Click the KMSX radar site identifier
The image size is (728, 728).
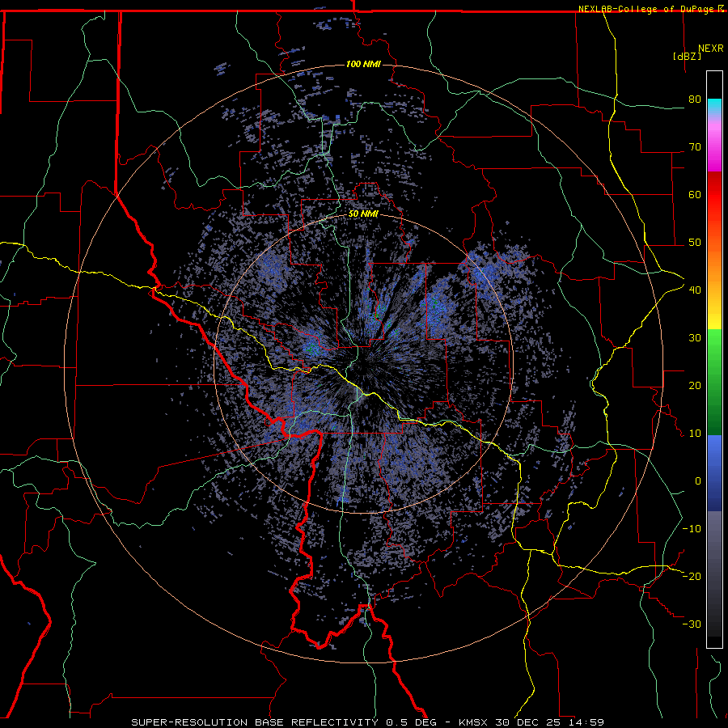tap(474, 722)
